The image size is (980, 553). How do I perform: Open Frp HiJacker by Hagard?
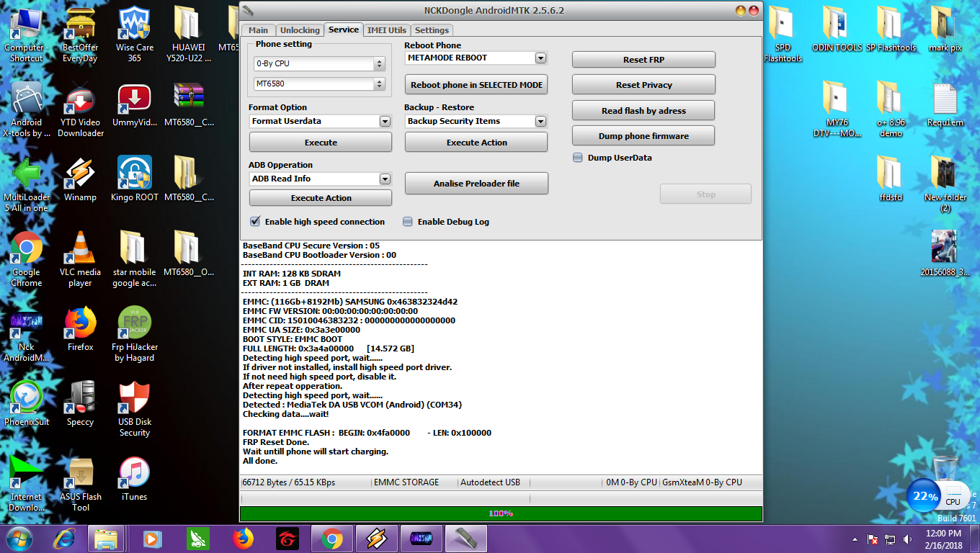(134, 333)
